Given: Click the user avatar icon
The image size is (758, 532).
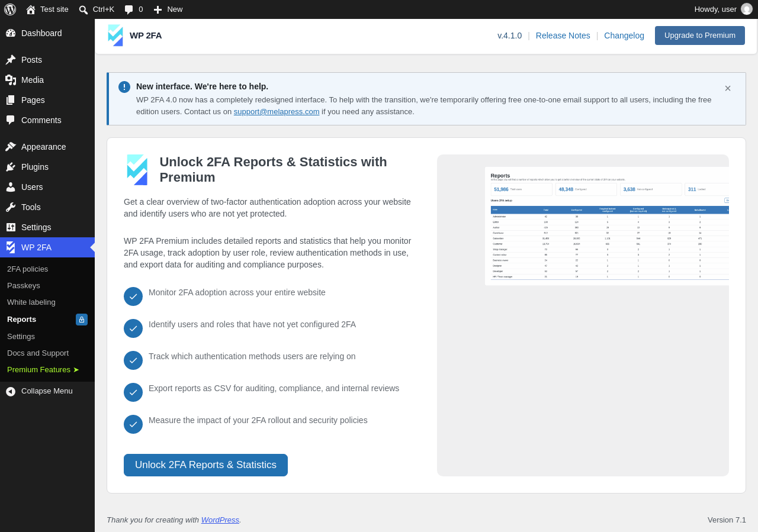Looking at the screenshot, I should point(747,9).
